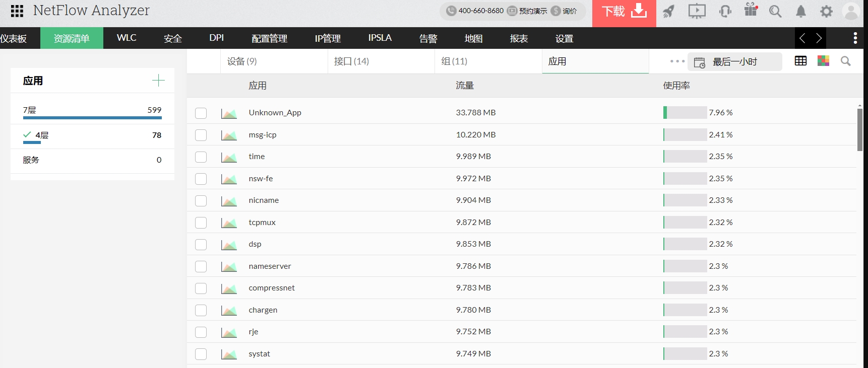The height and width of the screenshot is (368, 868).
Task: Select the nsw-fe checkbox
Action: 201,179
